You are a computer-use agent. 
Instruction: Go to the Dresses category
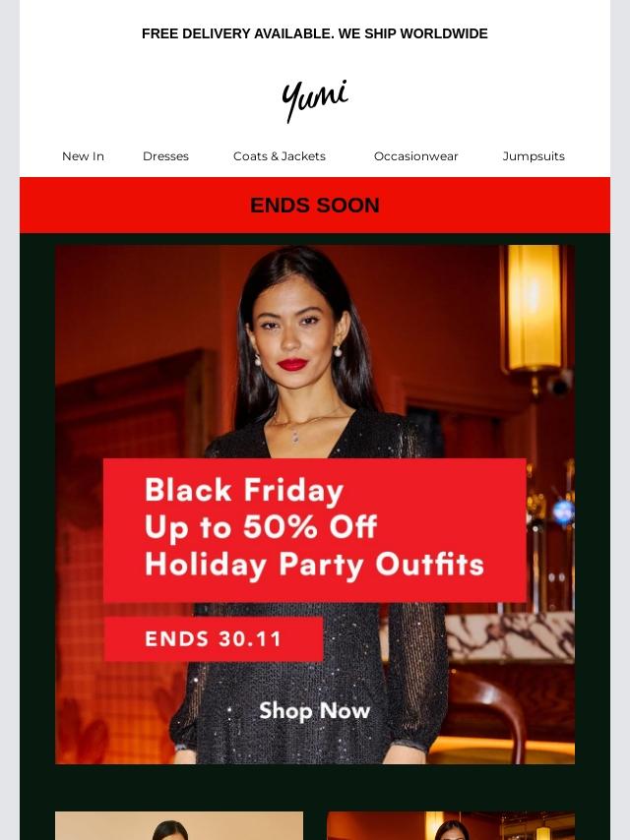pyautogui.click(x=165, y=156)
